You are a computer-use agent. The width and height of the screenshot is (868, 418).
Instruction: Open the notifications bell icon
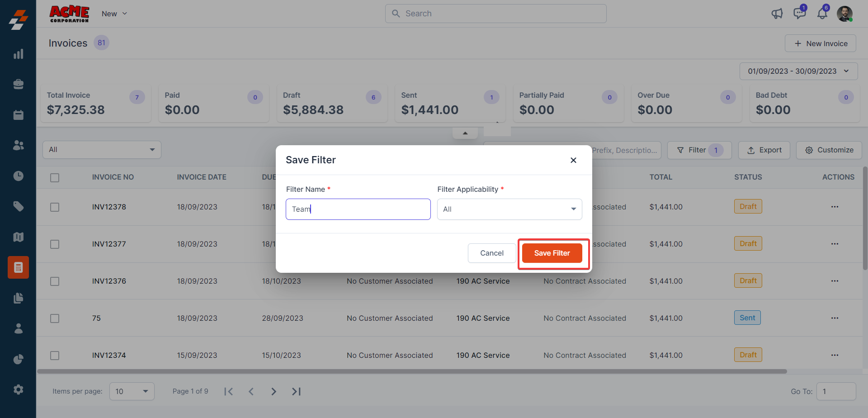coord(822,14)
